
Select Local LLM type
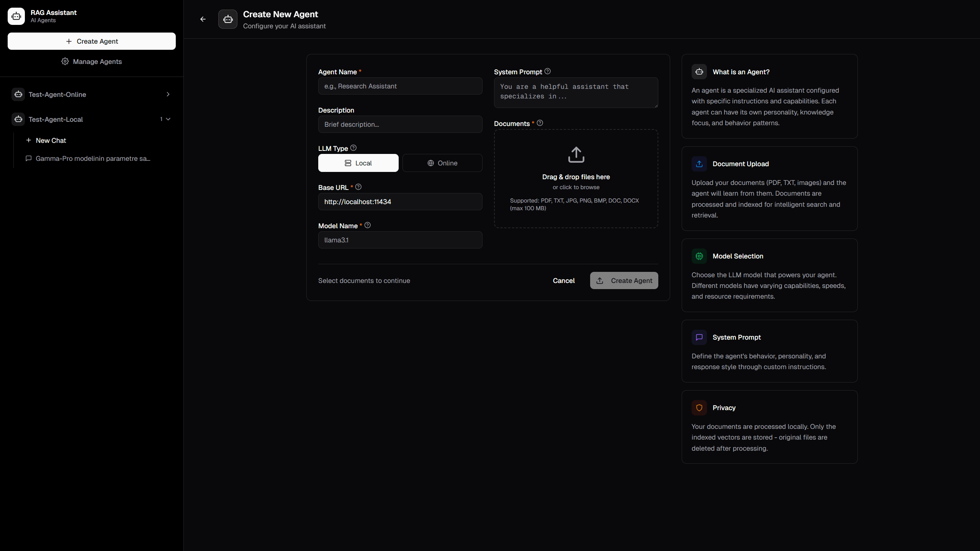pyautogui.click(x=358, y=163)
